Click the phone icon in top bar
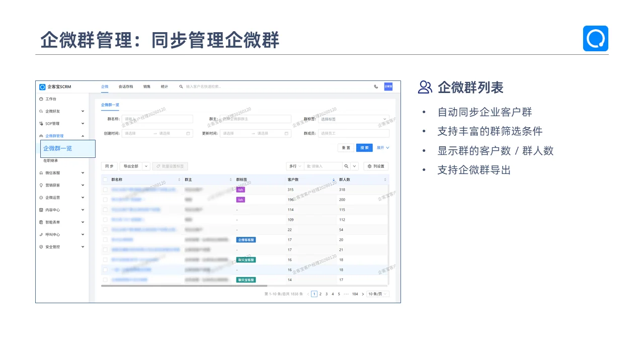 (376, 86)
